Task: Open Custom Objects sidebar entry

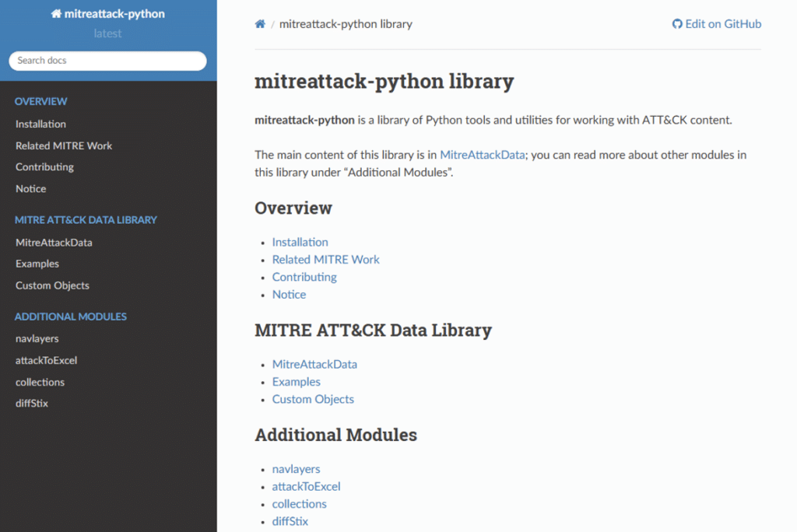Action: [x=52, y=285]
